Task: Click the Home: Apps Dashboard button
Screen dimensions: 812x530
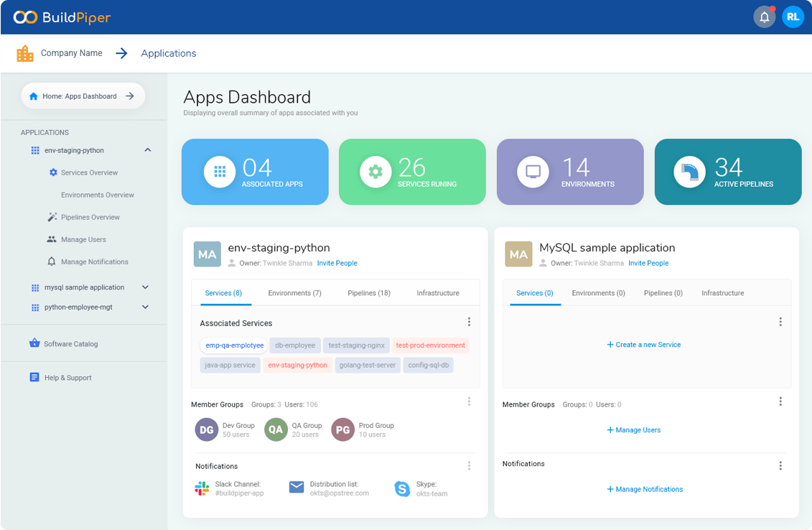Action: pos(83,96)
